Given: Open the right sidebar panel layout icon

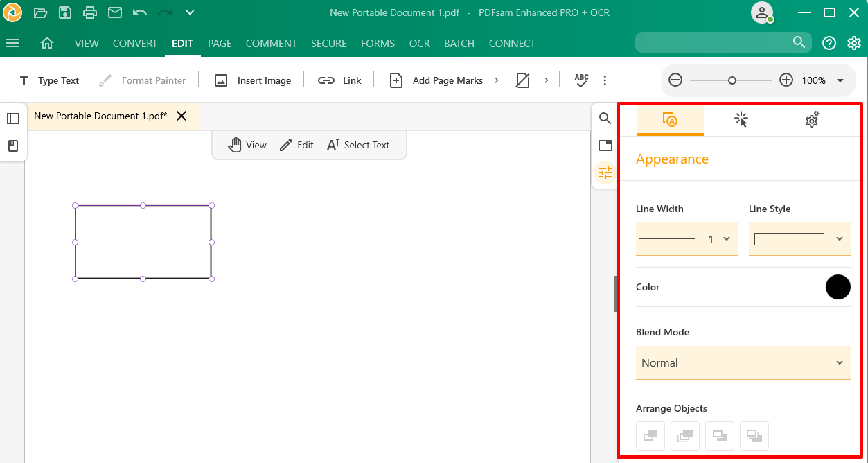Looking at the screenshot, I should click(605, 146).
